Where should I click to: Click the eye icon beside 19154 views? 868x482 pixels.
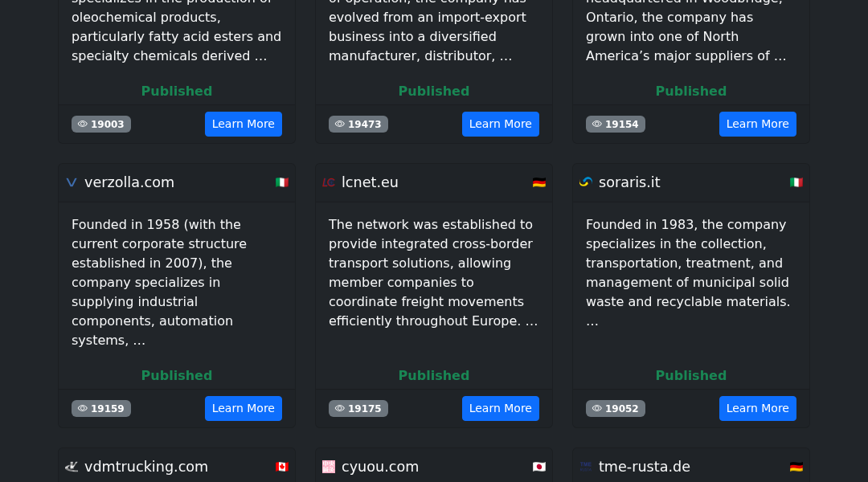point(596,124)
